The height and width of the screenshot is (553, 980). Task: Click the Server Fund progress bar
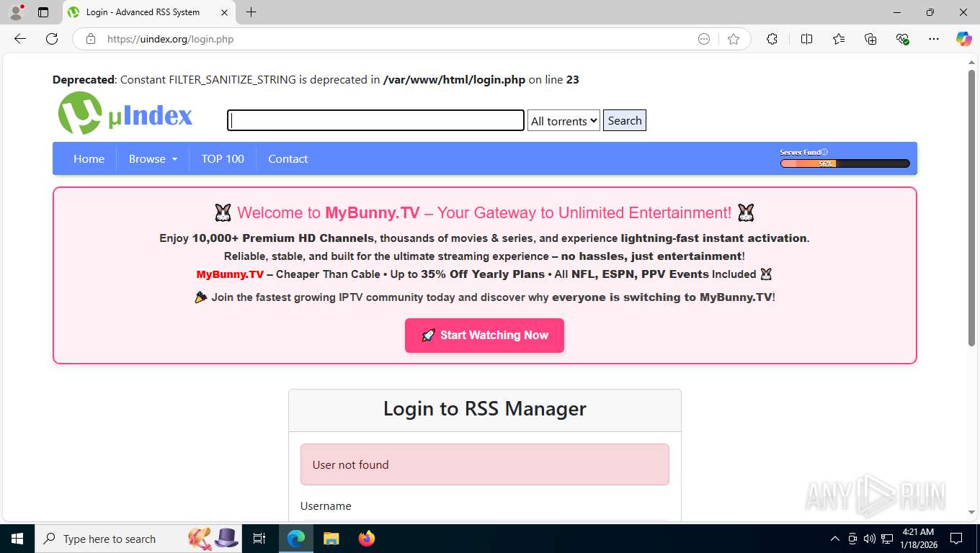(x=845, y=163)
